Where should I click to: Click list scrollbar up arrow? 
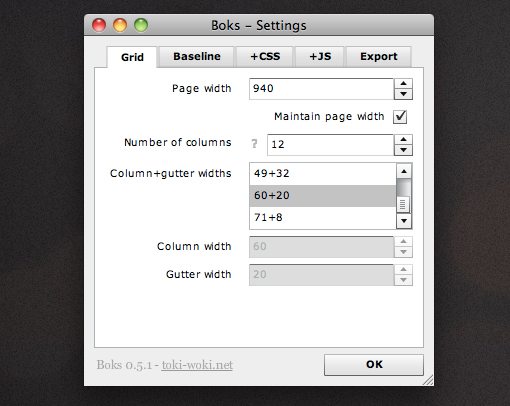tap(404, 171)
